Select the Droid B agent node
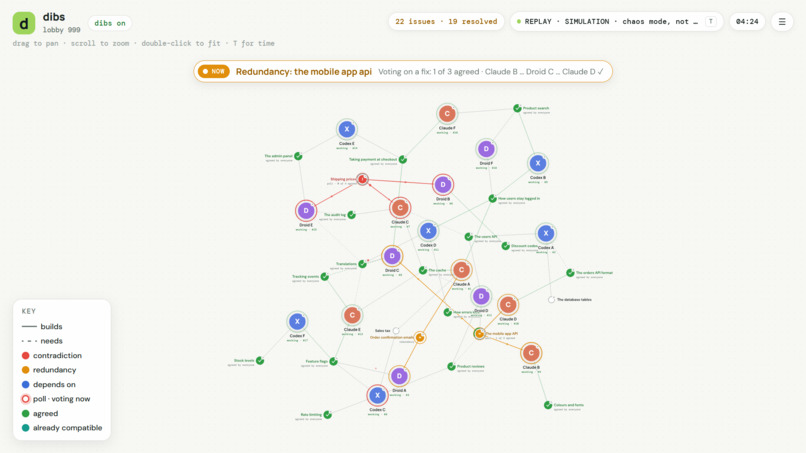The width and height of the screenshot is (806, 453). [x=443, y=185]
